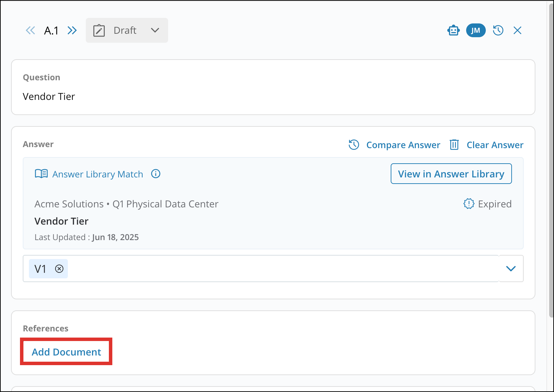Click Add Document under References

click(66, 352)
